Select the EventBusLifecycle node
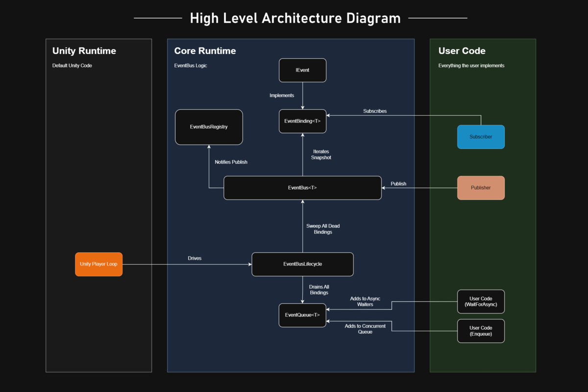 [x=302, y=264]
